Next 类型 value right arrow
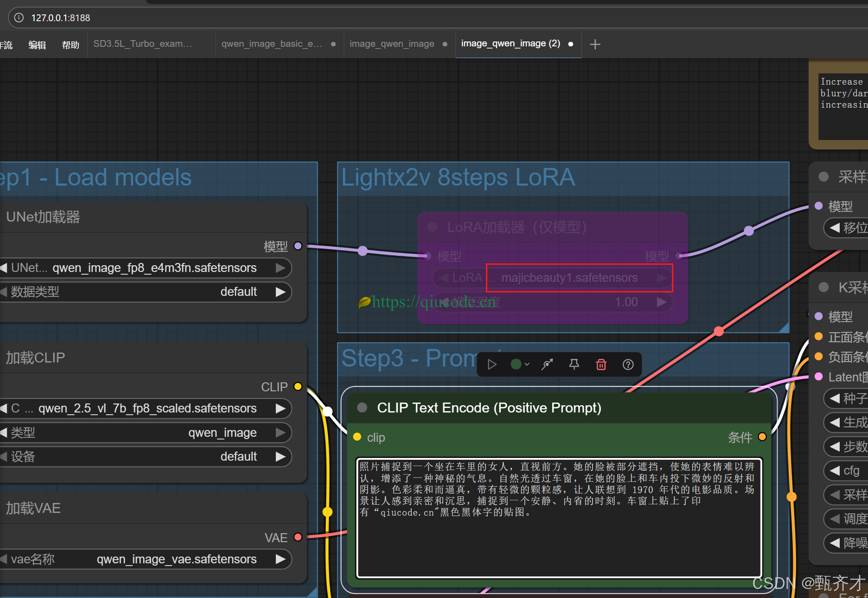The width and height of the screenshot is (868, 598). (280, 433)
